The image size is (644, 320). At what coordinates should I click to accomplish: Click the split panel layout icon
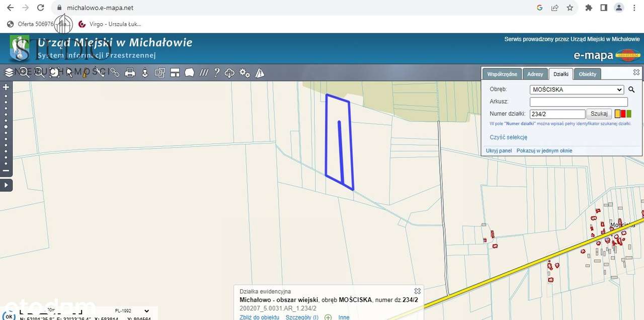tap(175, 73)
